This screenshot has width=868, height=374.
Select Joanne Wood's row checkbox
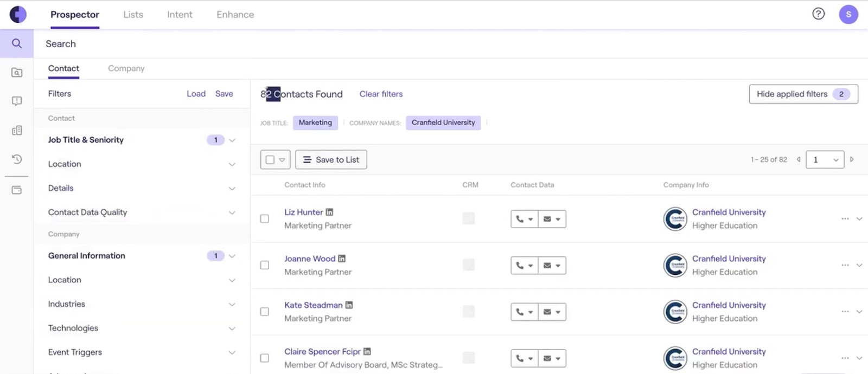click(x=265, y=265)
